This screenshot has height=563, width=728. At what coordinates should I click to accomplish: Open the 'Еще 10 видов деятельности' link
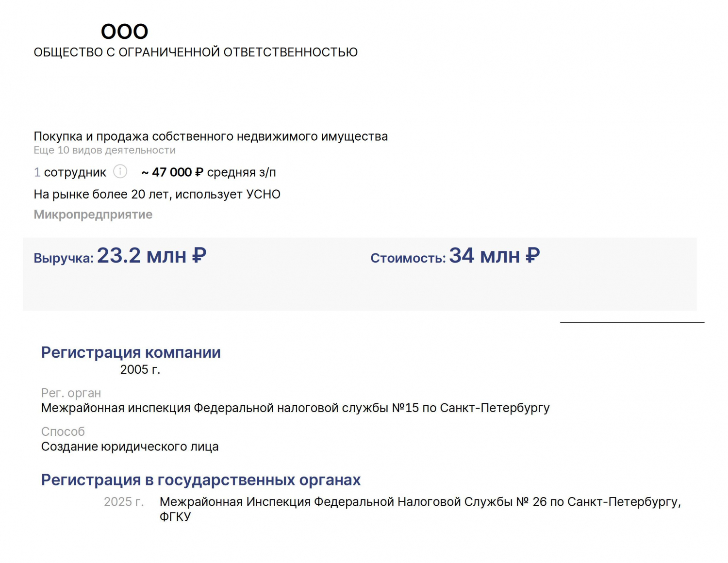pyautogui.click(x=104, y=150)
